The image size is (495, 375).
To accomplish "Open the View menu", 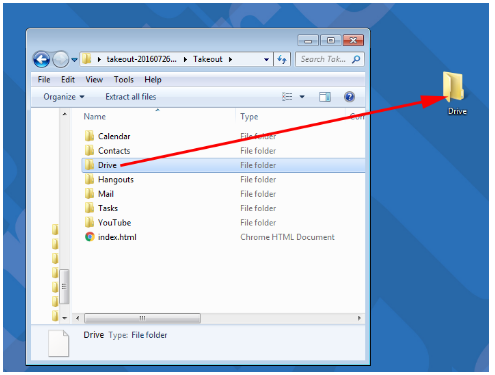I will [x=94, y=80].
